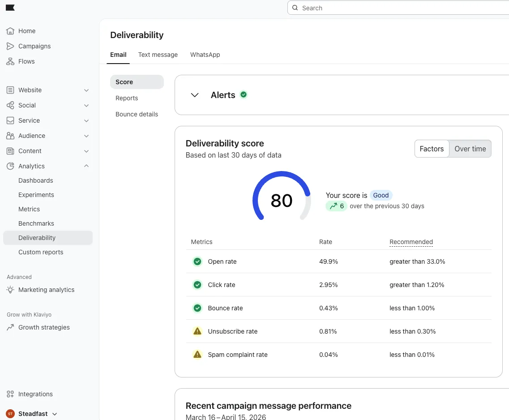Click the Spam complaint rate warning icon
Image resolution: width=509 pixels, height=420 pixels.
[197, 355]
